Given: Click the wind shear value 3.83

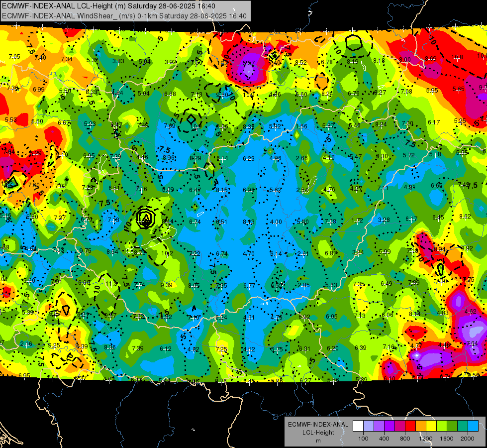Looking at the screenshot, I should pos(118,61).
